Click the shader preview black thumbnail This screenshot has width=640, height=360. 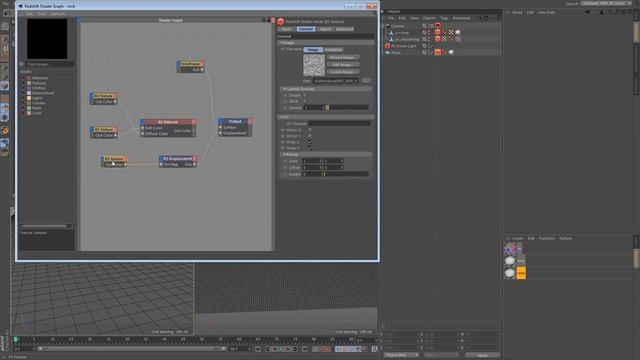point(47,39)
